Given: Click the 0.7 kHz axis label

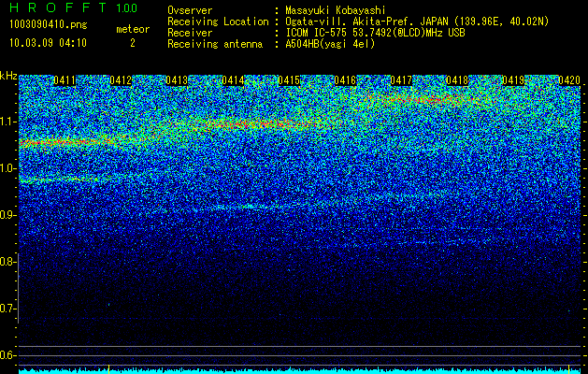Looking at the screenshot, I should [8, 309].
